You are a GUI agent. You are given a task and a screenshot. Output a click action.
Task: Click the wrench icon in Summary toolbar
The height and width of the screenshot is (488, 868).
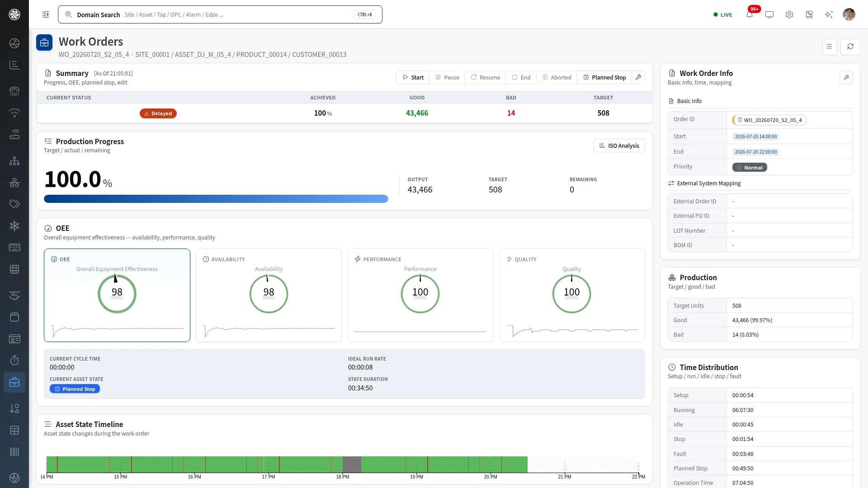[638, 77]
